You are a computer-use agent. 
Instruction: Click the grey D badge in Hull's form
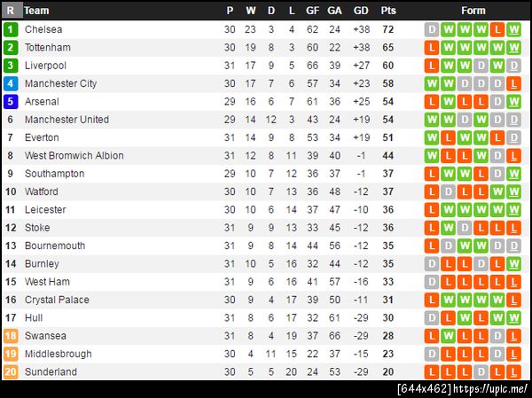pos(433,318)
